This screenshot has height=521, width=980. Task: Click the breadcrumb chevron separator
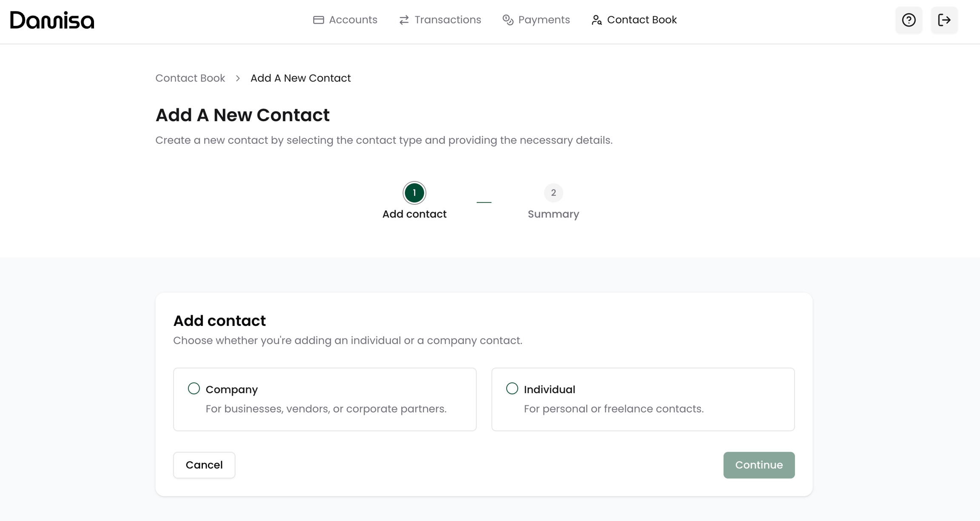[x=238, y=78]
